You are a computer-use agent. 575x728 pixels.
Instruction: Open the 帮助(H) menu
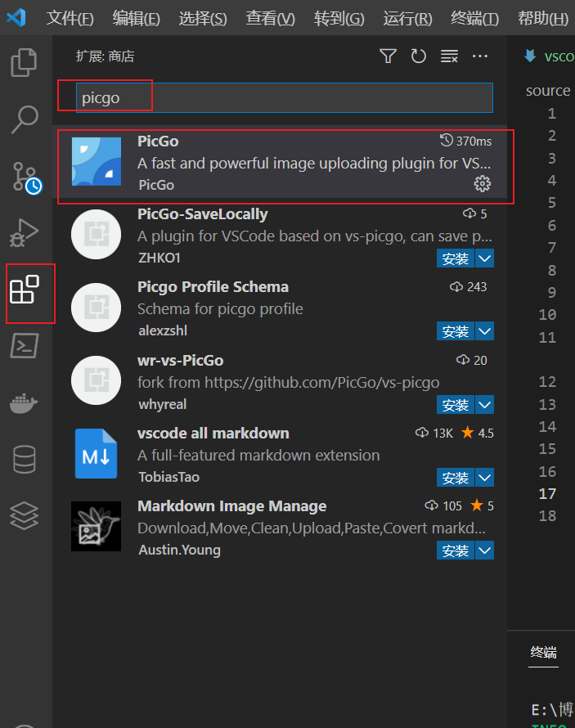(x=543, y=19)
